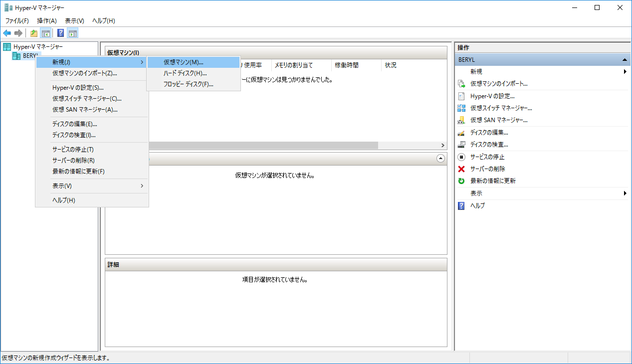Click the Forward arrow toolbar icon
The image size is (632, 364).
pyautogui.click(x=18, y=33)
